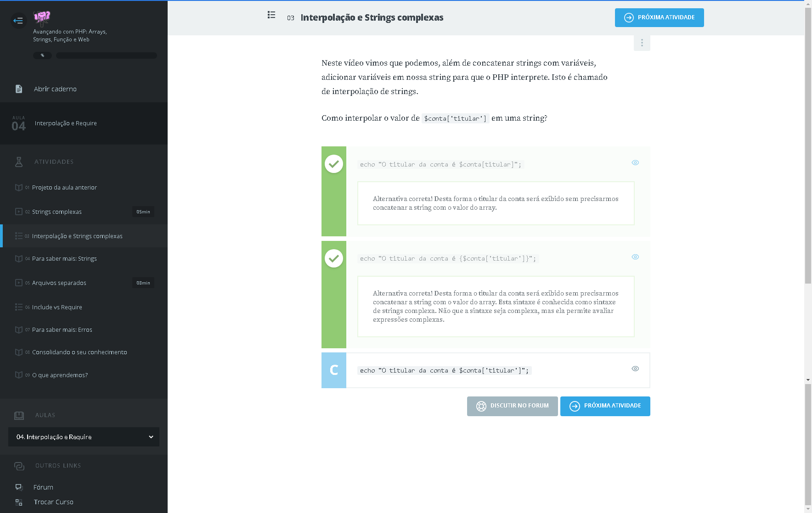Click the Fórum chat icon

pos(19,487)
